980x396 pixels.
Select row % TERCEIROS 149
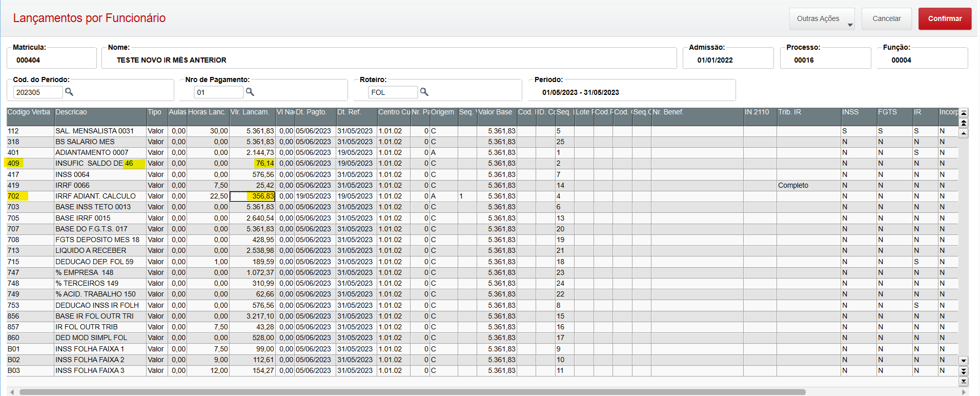(x=482, y=283)
